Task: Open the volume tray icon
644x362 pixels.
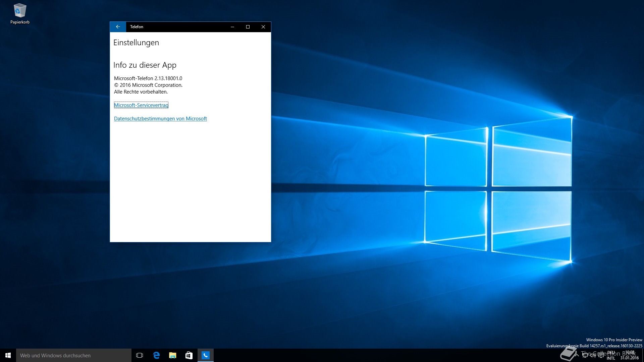Action: (x=593, y=355)
